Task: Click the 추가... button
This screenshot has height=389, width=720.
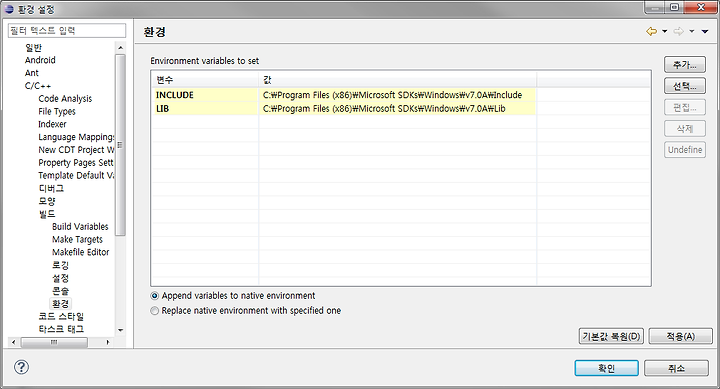Action: point(685,65)
